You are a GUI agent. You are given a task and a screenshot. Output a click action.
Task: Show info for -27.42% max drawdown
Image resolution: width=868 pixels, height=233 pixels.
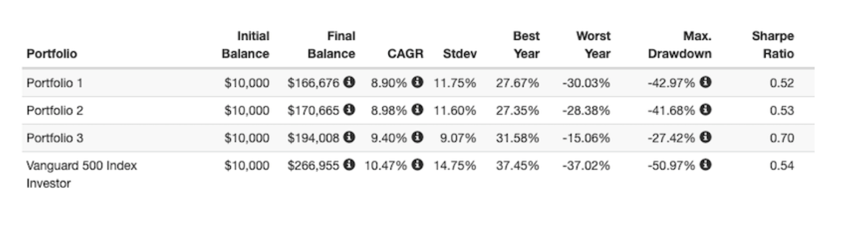pos(706,137)
